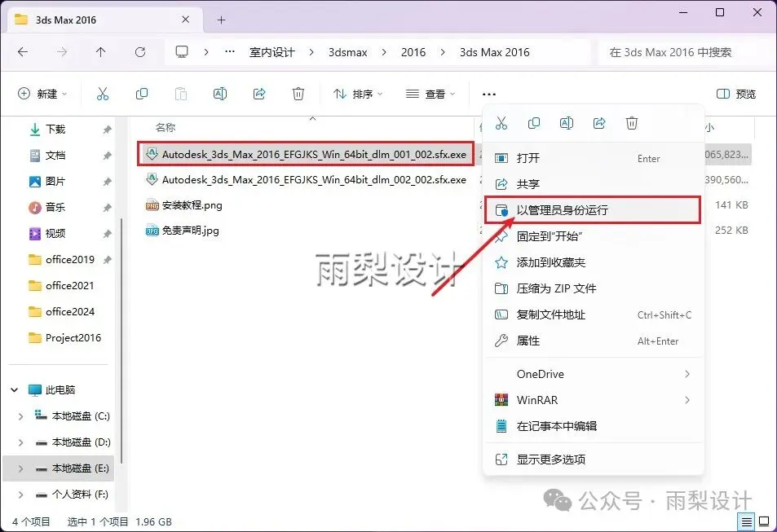Click the Delete trash icon in the context menu

[632, 123]
